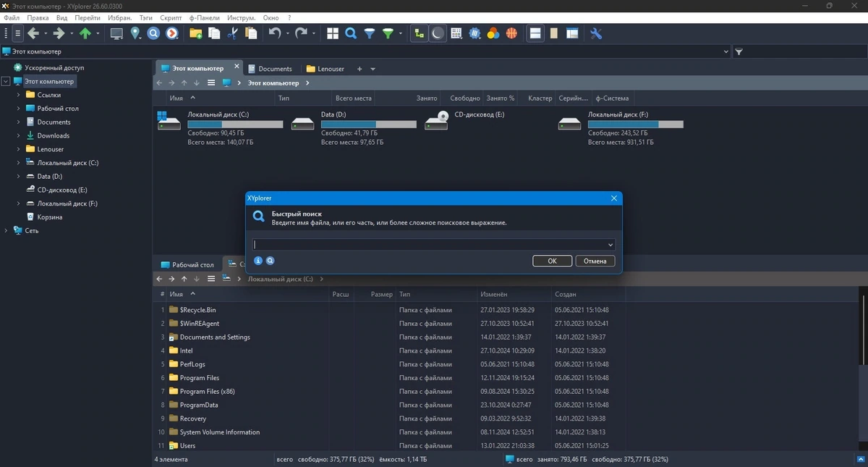The width and height of the screenshot is (868, 467).
Task: Click small magnifier icon below search field
Action: 270,261
